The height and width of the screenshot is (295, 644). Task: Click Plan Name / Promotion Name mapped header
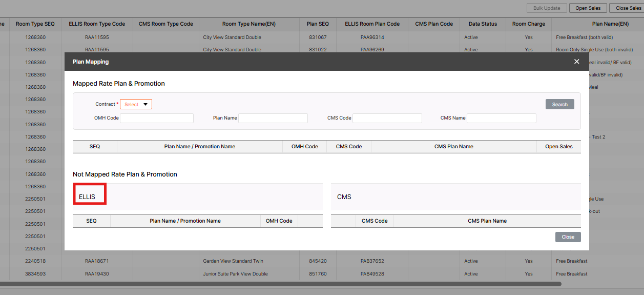coord(199,146)
